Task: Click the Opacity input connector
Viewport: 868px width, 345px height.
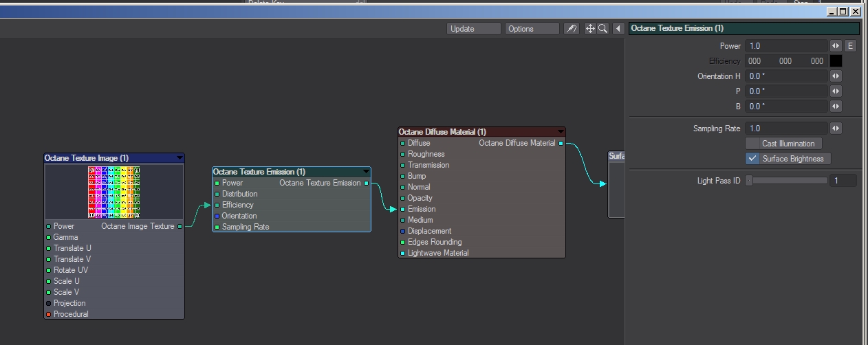Action: point(403,198)
